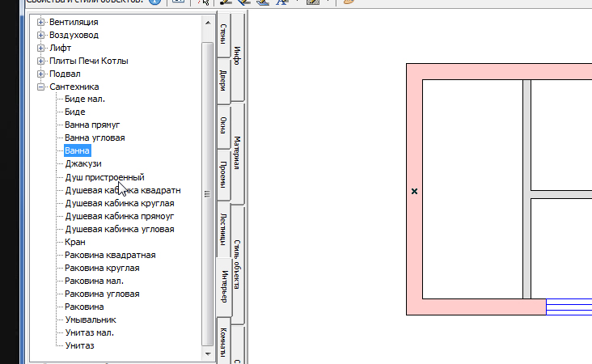
Task: Choose the Умывальник item
Action: click(x=85, y=320)
